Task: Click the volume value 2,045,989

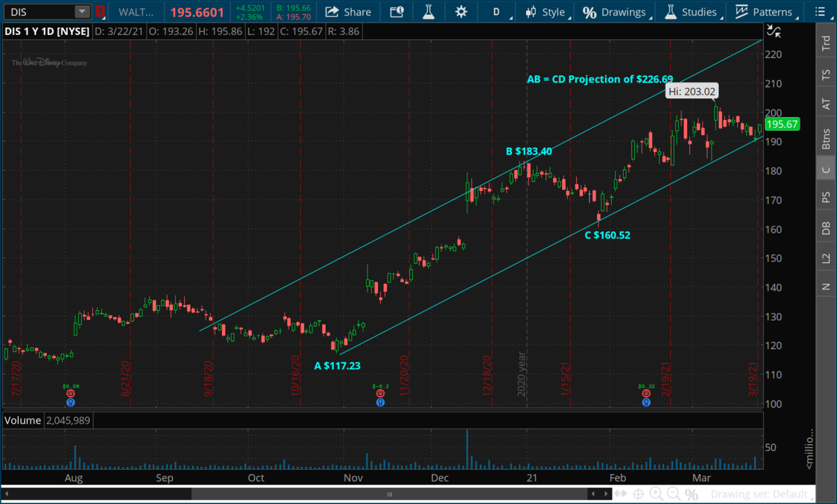Action: point(67,420)
